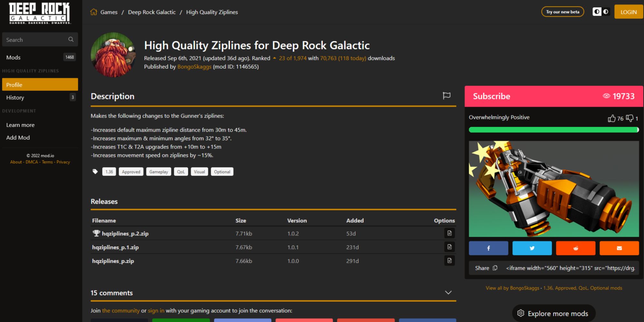644x322 pixels.
Task: Click the search magnifier icon
Action: [71, 39]
